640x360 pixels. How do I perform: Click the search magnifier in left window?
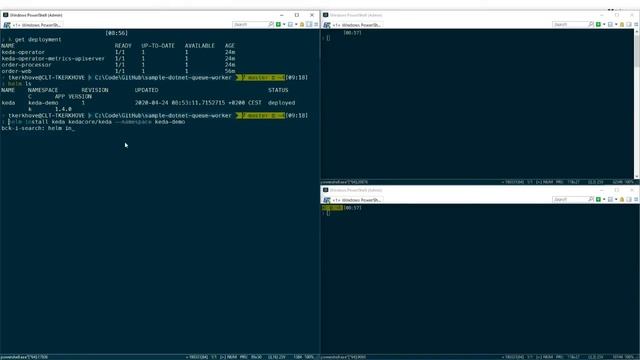pyautogui.click(x=271, y=24)
